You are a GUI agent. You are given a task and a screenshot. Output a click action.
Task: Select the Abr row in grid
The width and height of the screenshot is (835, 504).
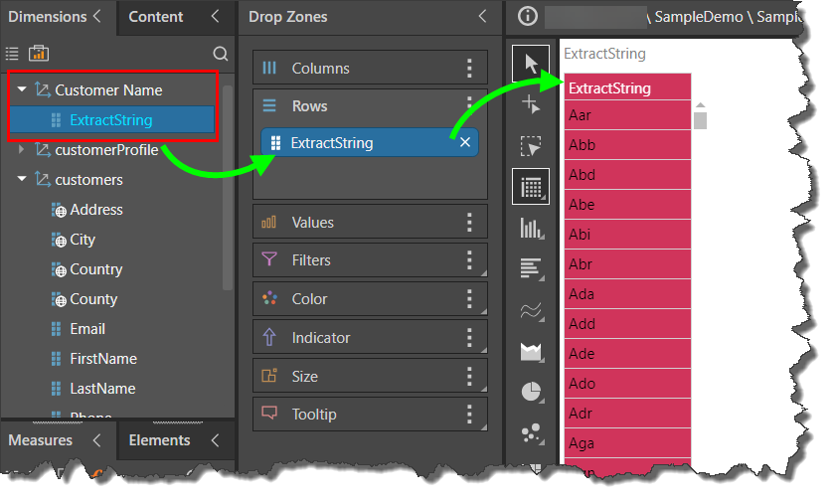coord(628,264)
